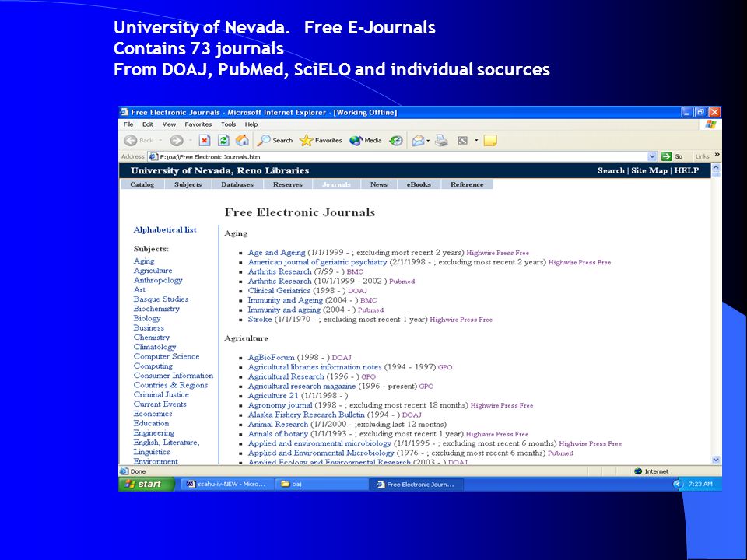Open the History toolbar icon
Image resolution: width=747 pixels, height=560 pixels.
click(x=396, y=141)
